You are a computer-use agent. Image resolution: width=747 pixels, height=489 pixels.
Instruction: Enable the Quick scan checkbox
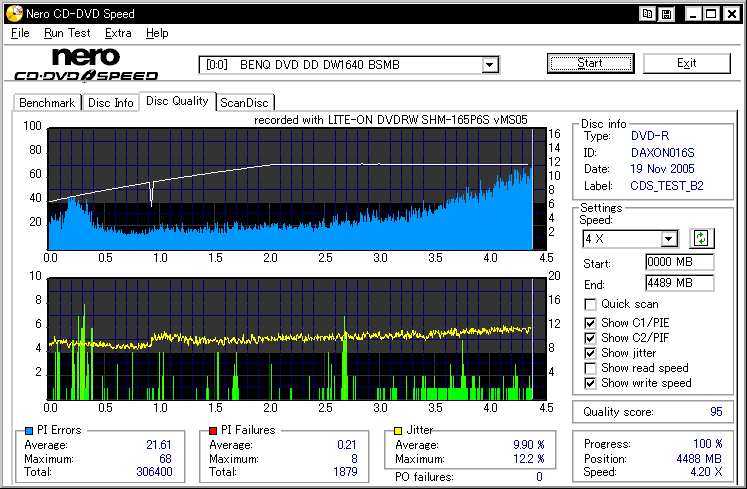tap(591, 304)
